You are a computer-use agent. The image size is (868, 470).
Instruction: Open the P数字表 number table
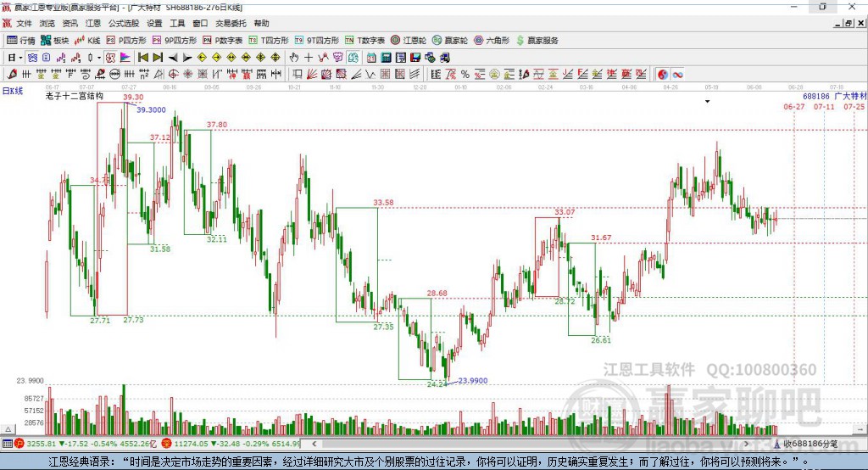[x=223, y=41]
